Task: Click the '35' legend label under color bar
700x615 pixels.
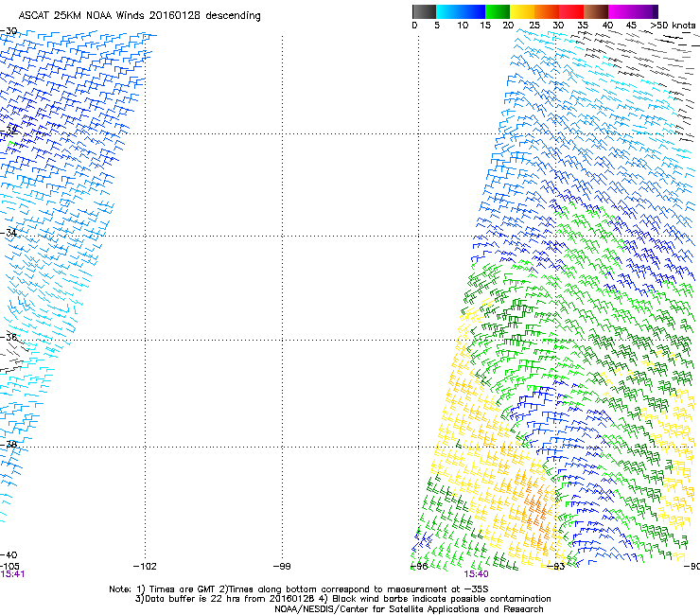Action: click(x=583, y=26)
